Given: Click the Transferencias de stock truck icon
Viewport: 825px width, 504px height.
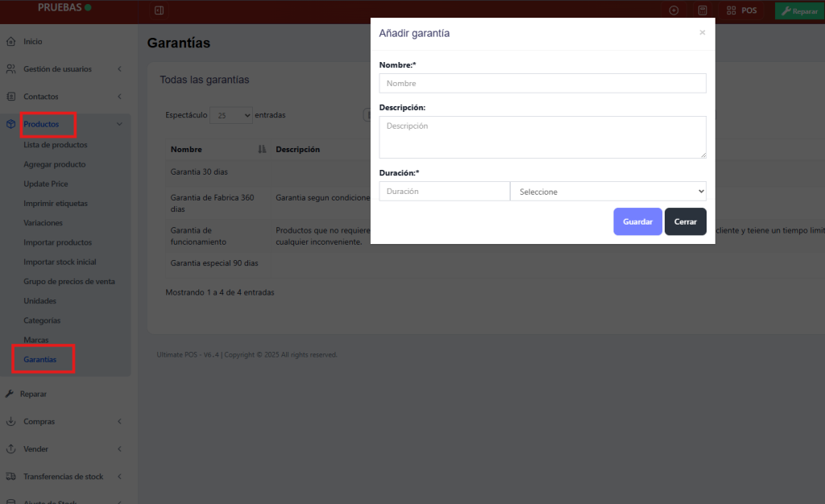Looking at the screenshot, I should pos(10,477).
